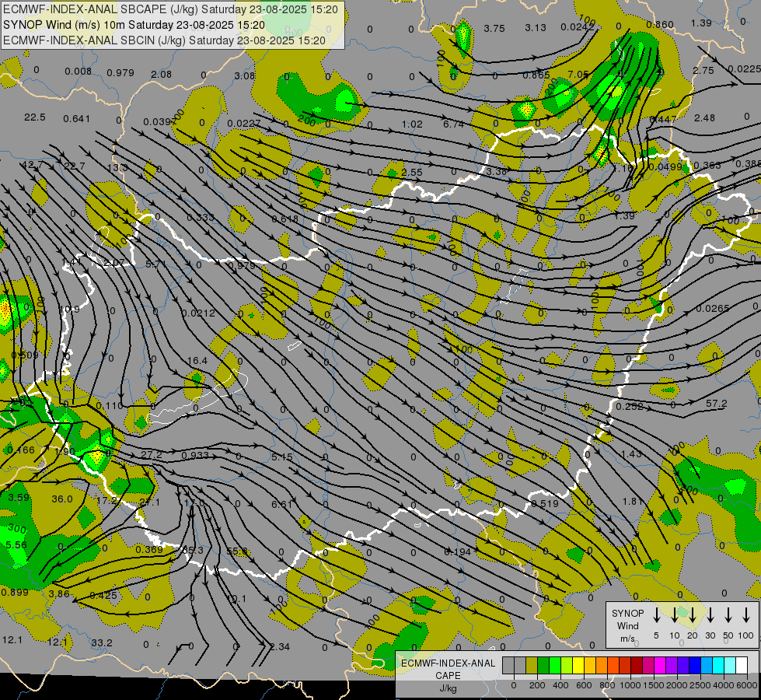
Task: Click the J/kg unit label in legend
Action: point(448,688)
